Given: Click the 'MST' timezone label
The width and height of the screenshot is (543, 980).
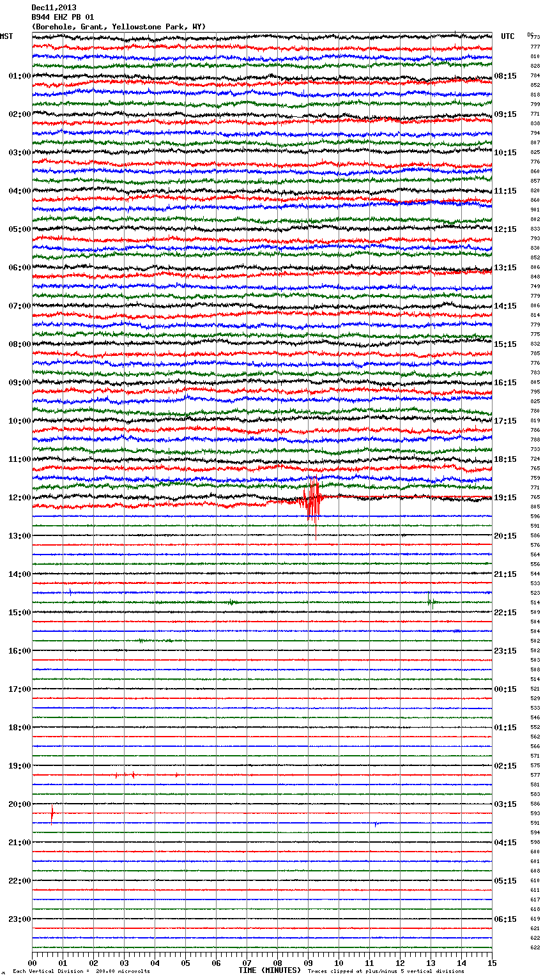Looking at the screenshot, I should [x=6, y=36].
